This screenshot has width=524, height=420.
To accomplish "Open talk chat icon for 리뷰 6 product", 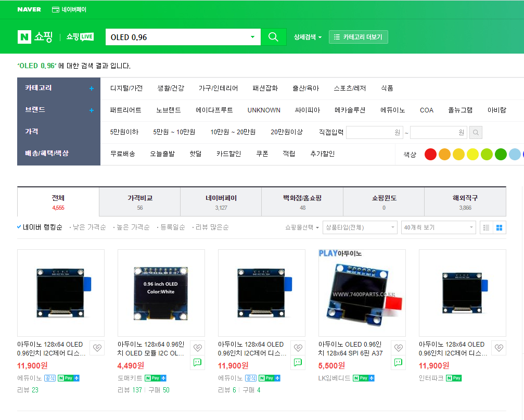I will pyautogui.click(x=298, y=362).
